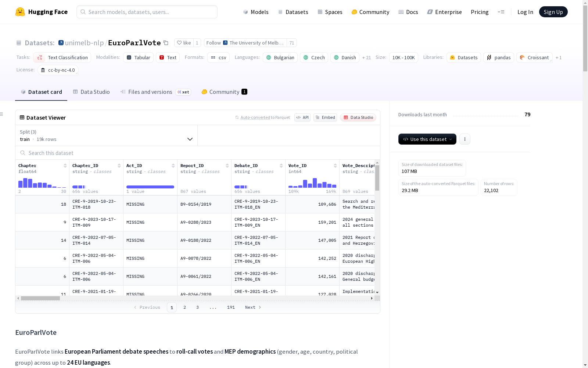This screenshot has width=588, height=368.
Task: Sort by the Chapter column
Action: [65, 166]
